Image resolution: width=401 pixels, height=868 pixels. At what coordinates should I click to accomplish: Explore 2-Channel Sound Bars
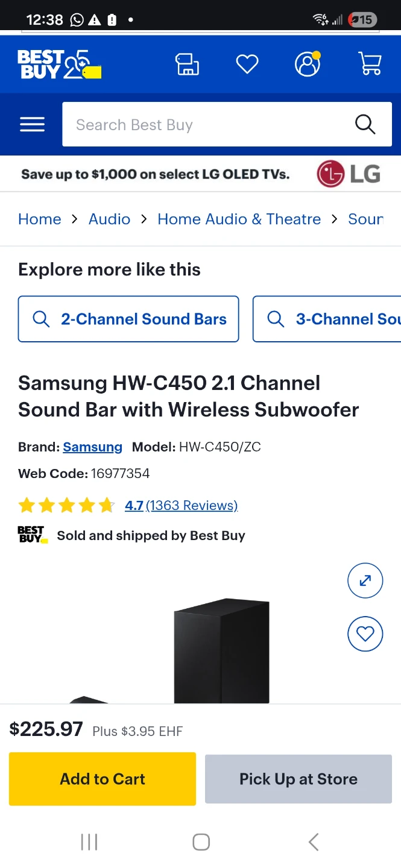(x=128, y=319)
